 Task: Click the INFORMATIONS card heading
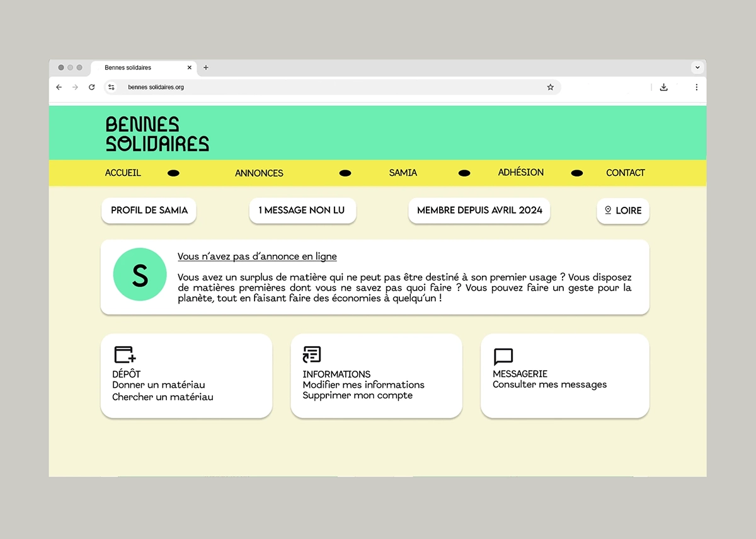336,374
